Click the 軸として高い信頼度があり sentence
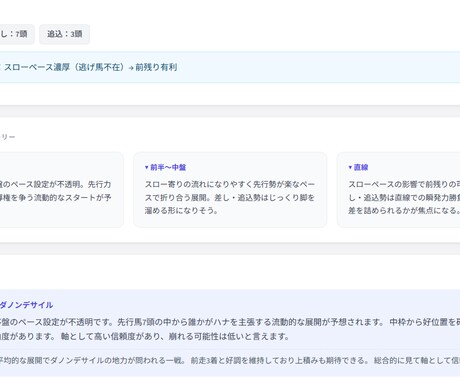This screenshot has width=460, height=380. coord(175,337)
